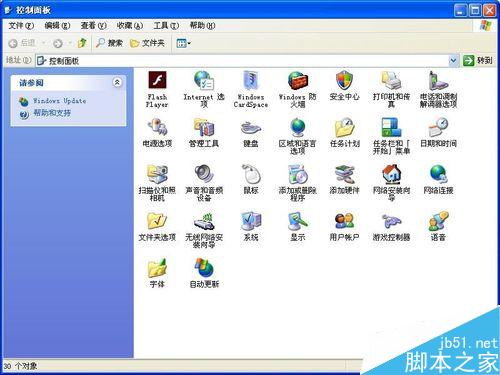Open 无线网络安装向导 icon
Screen dimensions: 500x375
[204, 221]
